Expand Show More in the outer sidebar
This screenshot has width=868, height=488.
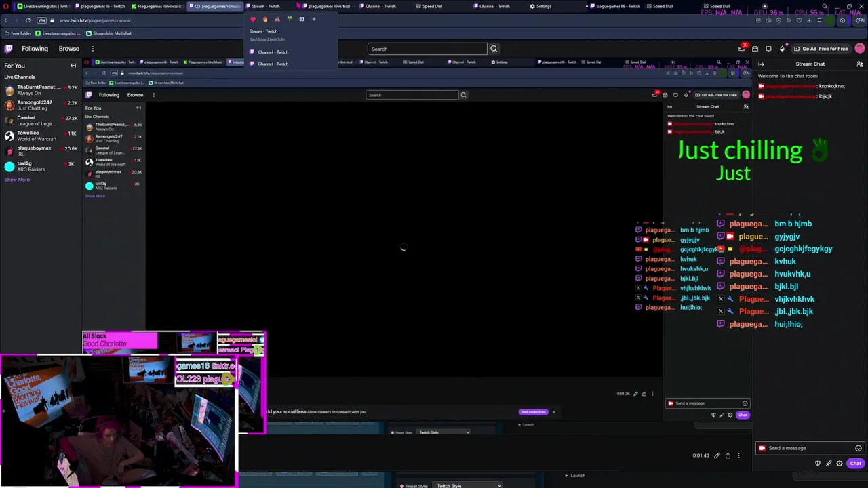click(x=17, y=180)
